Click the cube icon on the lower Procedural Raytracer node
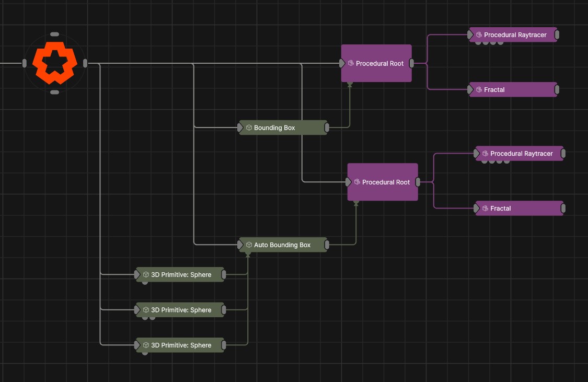Image resolution: width=588 pixels, height=382 pixels. tap(484, 153)
